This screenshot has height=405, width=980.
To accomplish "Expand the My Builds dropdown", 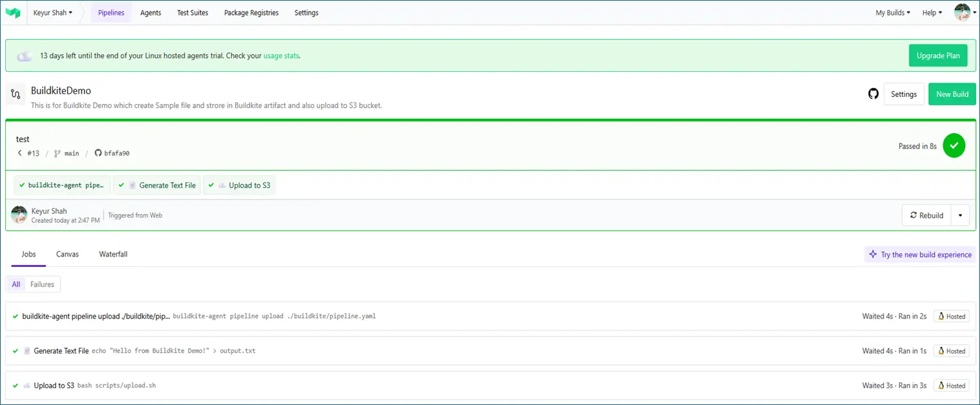I will coord(893,13).
